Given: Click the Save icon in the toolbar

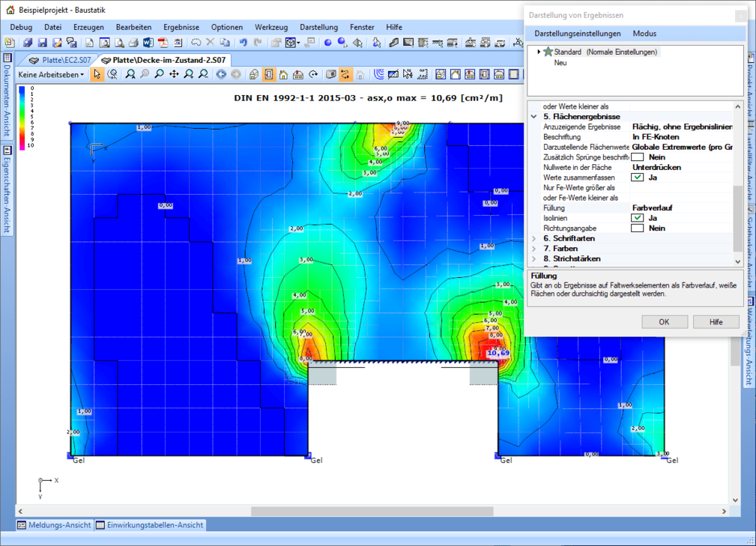Looking at the screenshot, I should pos(43,43).
